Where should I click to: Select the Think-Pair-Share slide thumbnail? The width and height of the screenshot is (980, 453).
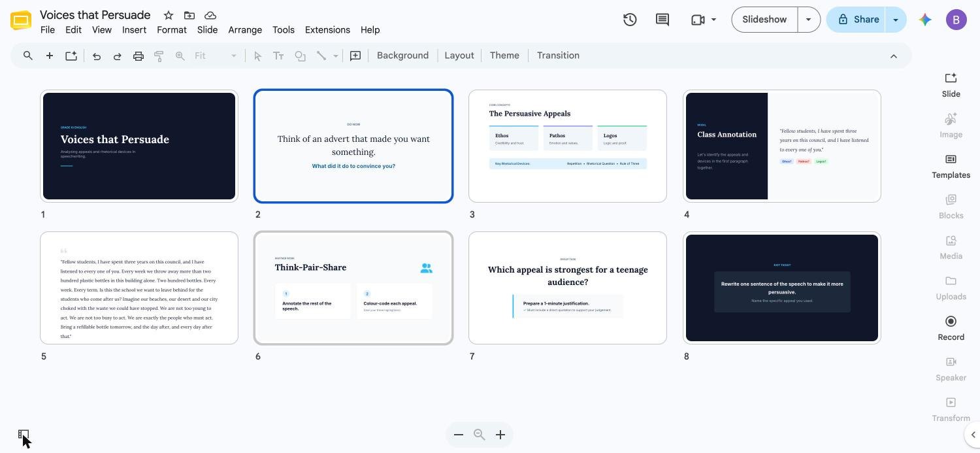pos(353,288)
